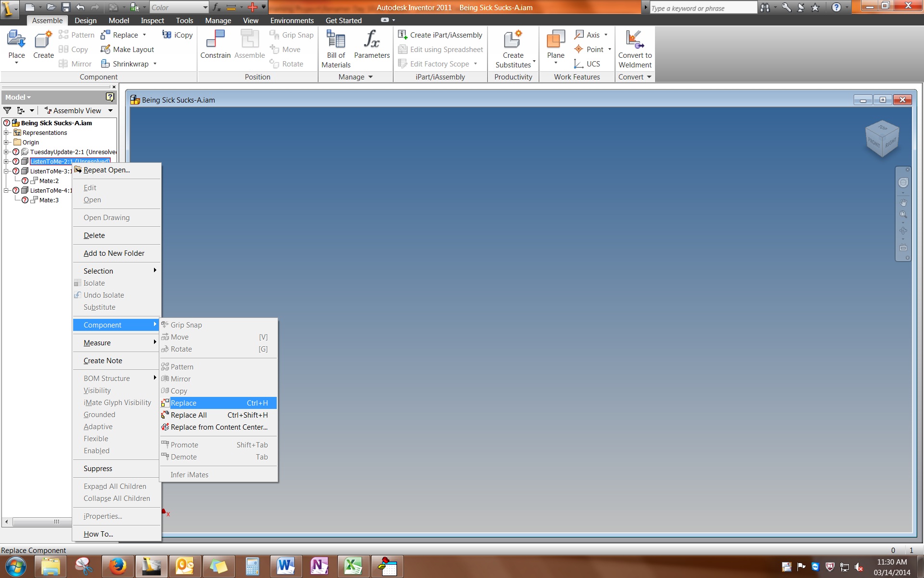
Task: Select Mate:2 constraint in tree
Action: 49,181
